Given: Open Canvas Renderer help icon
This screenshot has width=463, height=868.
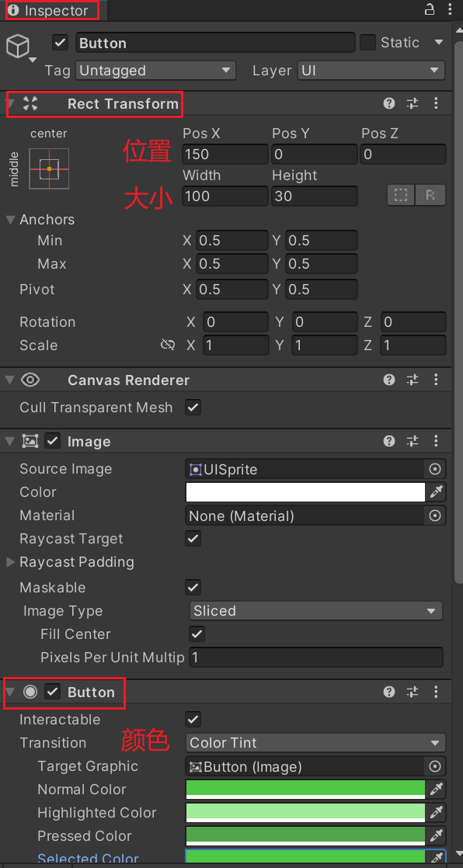Looking at the screenshot, I should click(x=389, y=380).
